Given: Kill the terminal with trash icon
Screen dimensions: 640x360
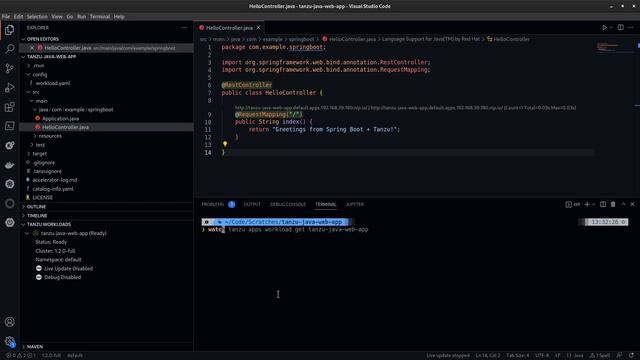Looking at the screenshot, I should [x=613, y=204].
